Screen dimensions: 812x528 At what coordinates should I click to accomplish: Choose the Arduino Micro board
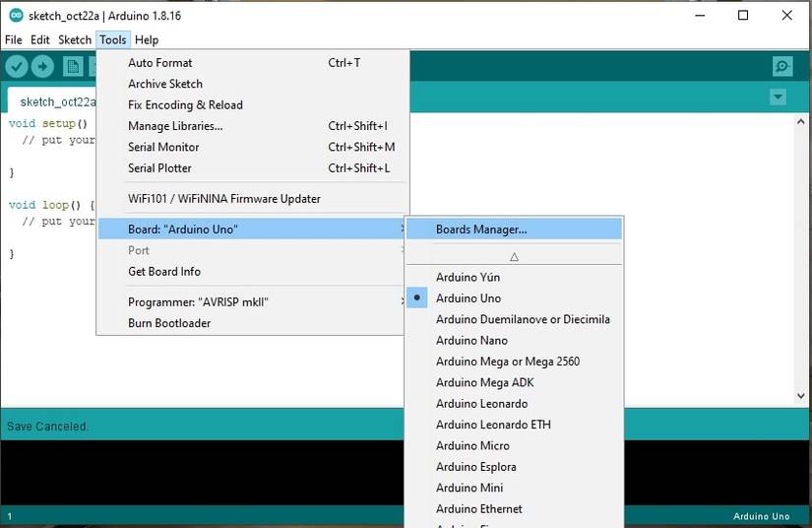pyautogui.click(x=514, y=446)
